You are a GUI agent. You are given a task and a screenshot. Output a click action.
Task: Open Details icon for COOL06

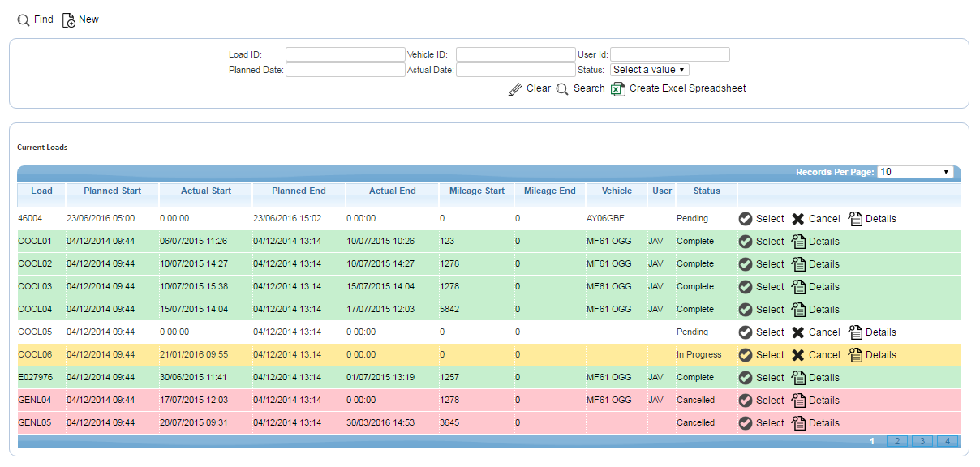[855, 355]
